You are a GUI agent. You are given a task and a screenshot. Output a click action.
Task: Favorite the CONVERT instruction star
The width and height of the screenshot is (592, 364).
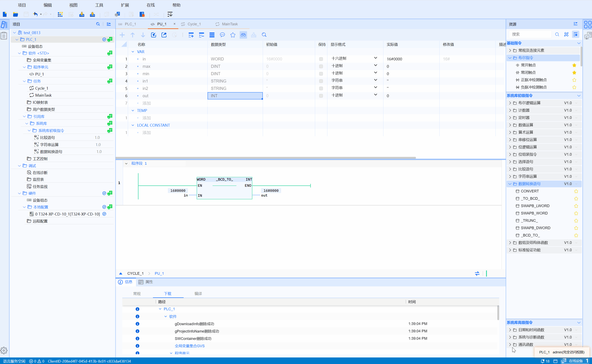pyautogui.click(x=576, y=191)
